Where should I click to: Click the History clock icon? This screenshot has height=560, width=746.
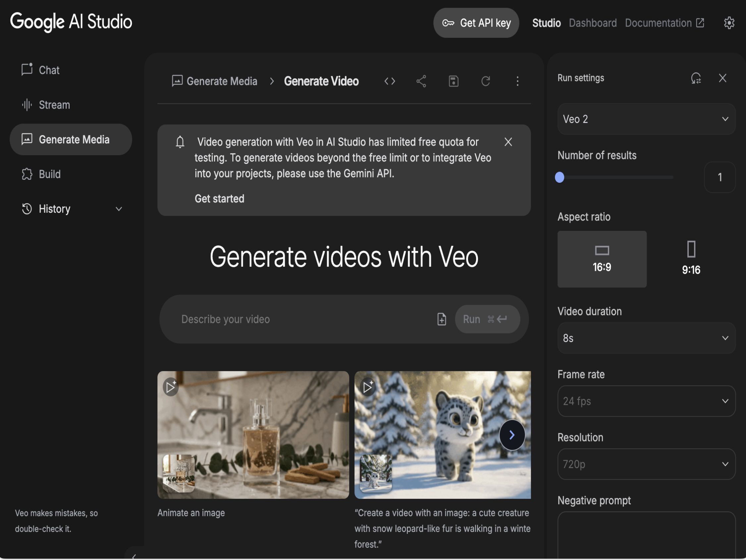pos(27,209)
